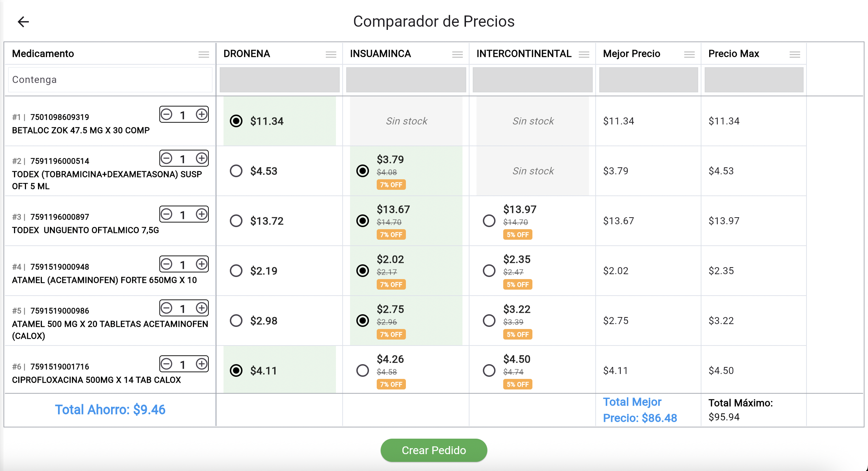Click minus to decrease ATAMEL FORTE quantity

point(167,264)
